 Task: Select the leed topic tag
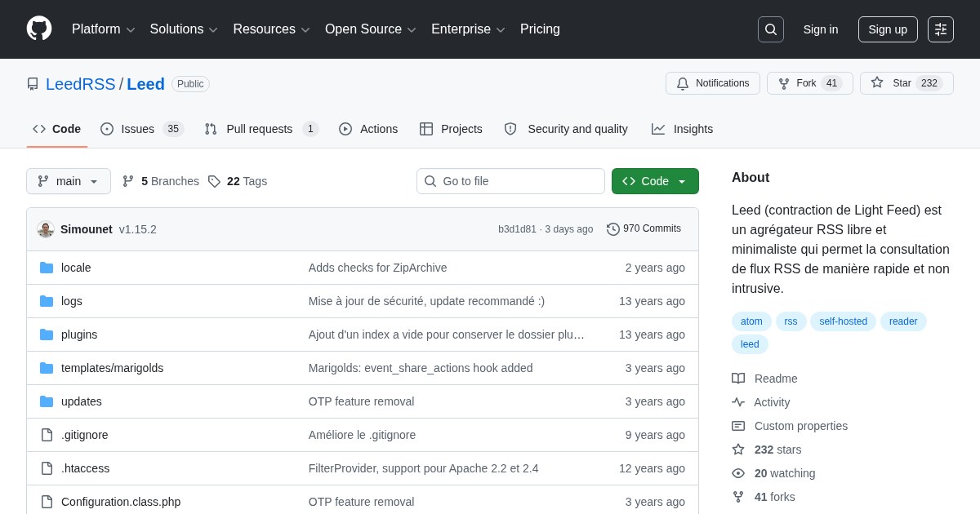click(750, 344)
